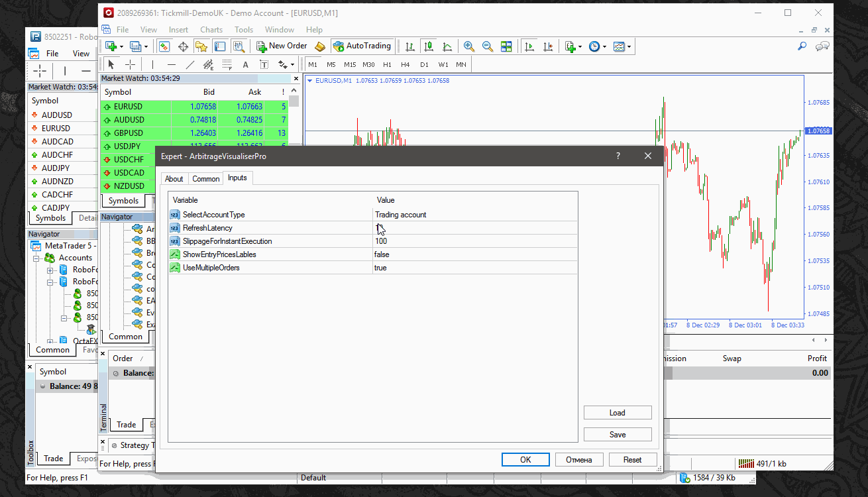
Task: Switch to the About tab
Action: pyautogui.click(x=174, y=179)
